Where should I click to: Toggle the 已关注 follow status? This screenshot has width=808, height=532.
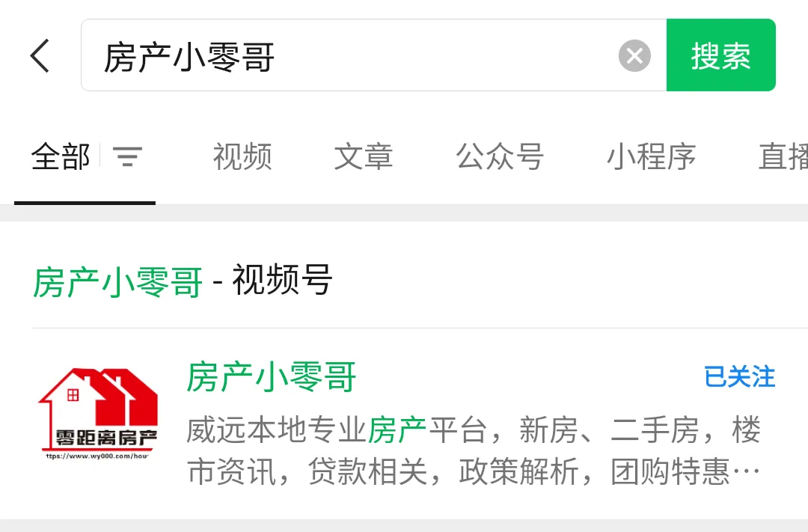(x=739, y=377)
